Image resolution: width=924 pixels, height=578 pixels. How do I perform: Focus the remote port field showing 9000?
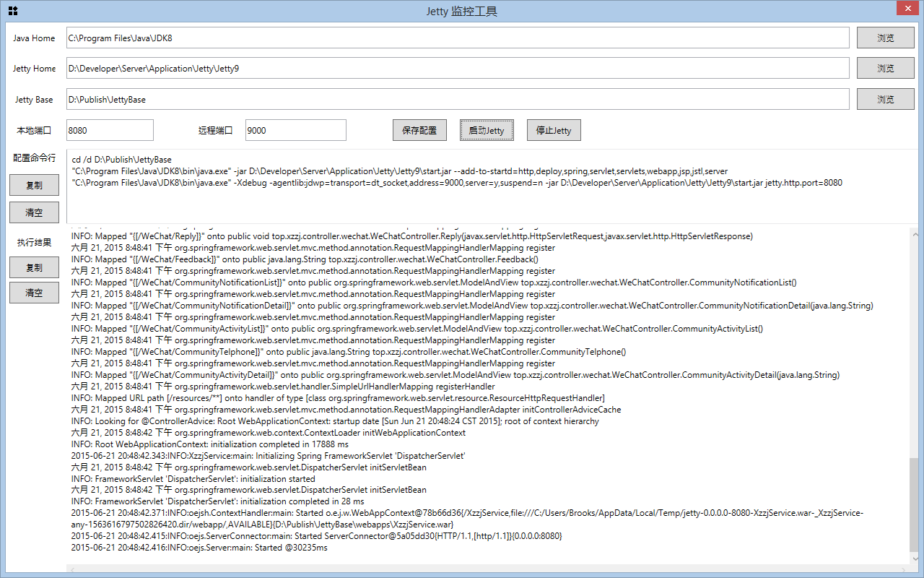coord(296,130)
